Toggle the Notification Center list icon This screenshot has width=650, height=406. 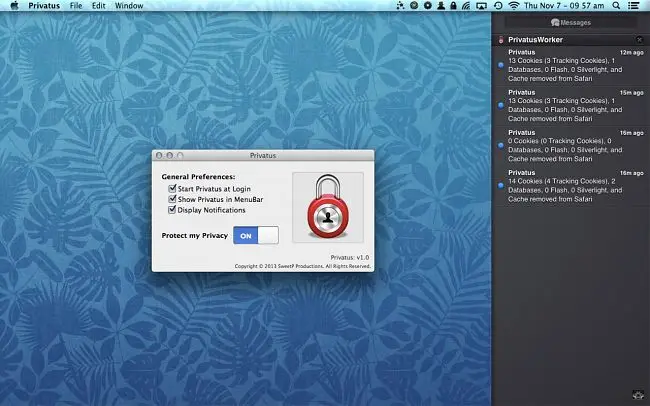(633, 5)
